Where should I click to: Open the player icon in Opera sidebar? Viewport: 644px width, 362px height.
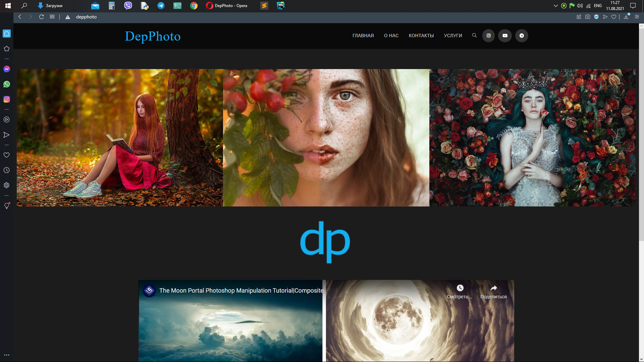(x=7, y=120)
